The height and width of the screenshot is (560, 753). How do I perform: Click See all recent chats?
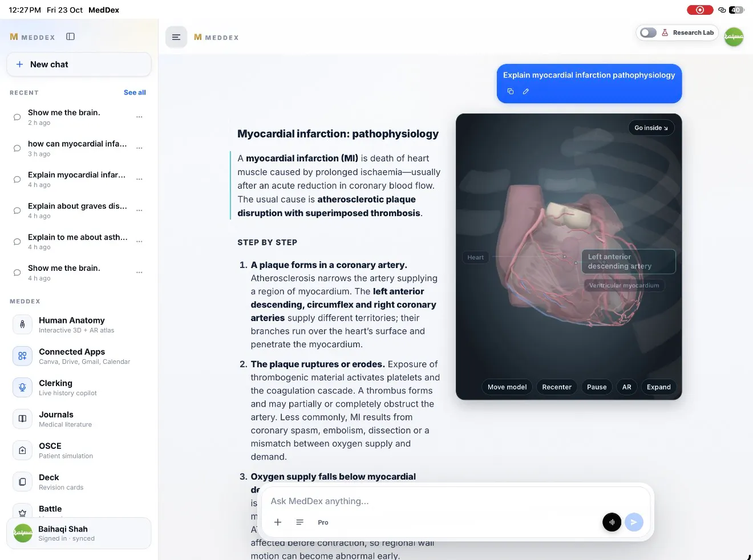point(135,92)
